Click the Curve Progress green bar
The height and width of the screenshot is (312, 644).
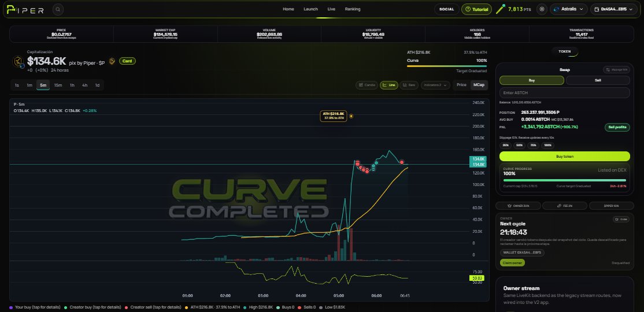click(x=564, y=180)
